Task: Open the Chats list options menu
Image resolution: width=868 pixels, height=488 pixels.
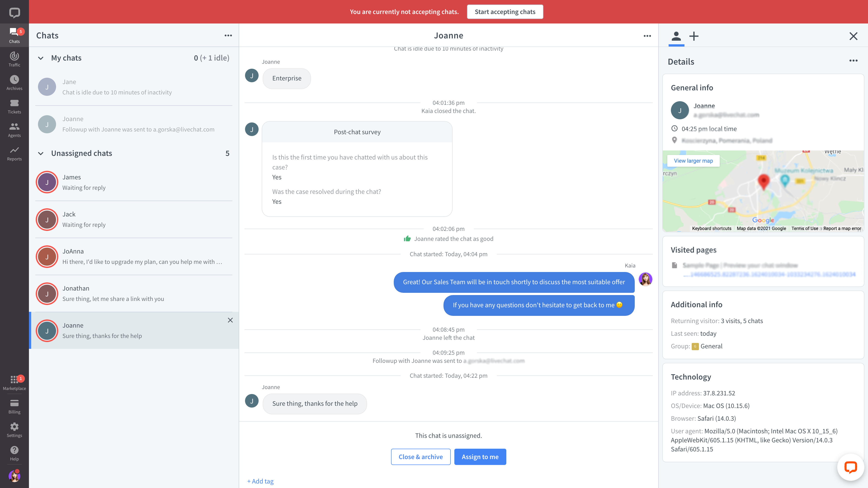Action: 228,35
